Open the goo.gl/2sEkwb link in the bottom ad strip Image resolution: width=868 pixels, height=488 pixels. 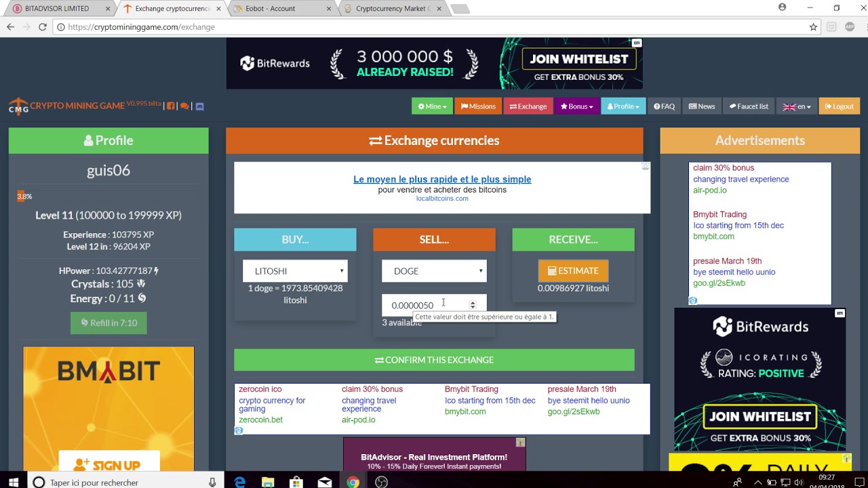tap(574, 411)
